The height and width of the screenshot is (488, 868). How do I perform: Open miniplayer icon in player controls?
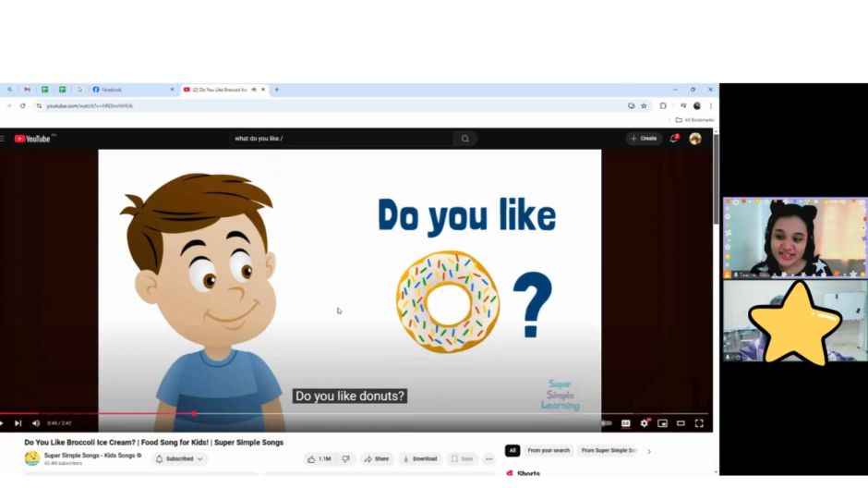tap(663, 423)
